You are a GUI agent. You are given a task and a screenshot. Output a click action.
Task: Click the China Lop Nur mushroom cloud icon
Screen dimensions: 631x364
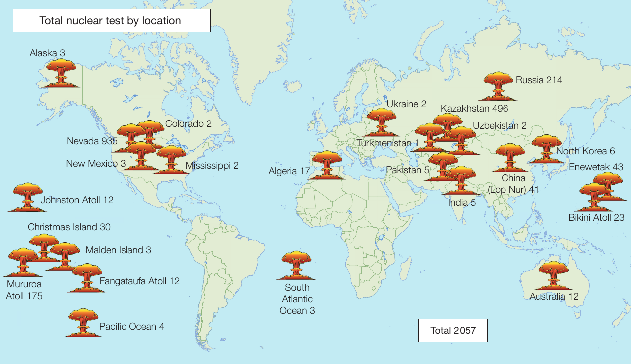click(510, 158)
